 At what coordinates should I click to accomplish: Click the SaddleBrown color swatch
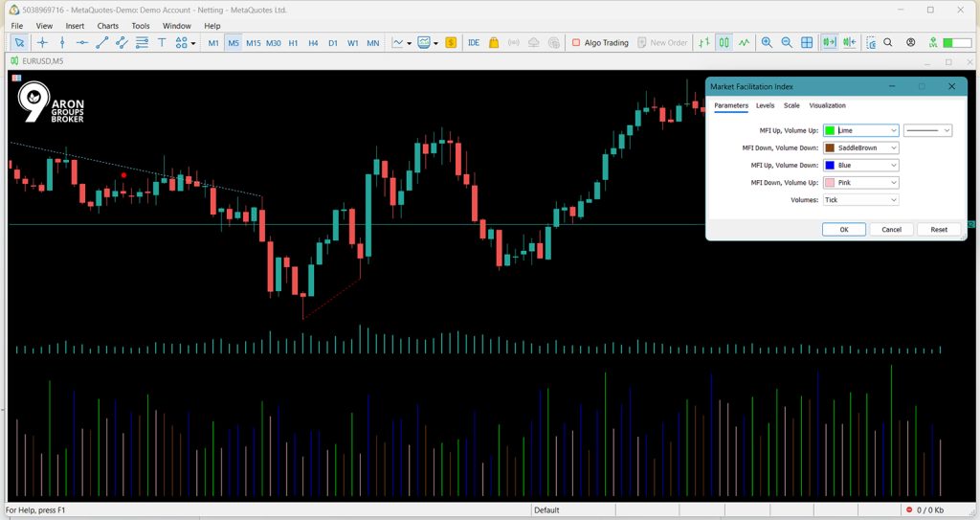coord(830,147)
